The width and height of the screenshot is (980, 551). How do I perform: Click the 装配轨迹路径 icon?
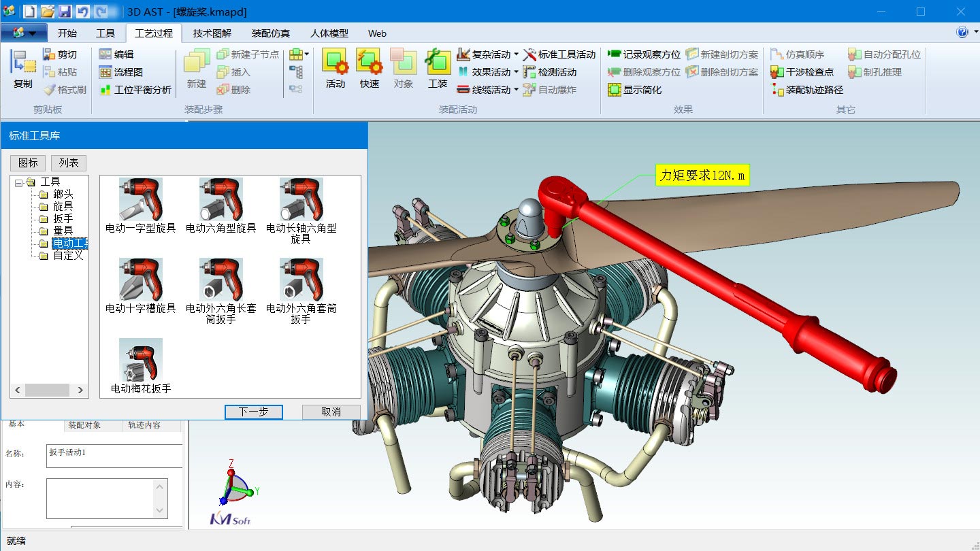tap(813, 89)
